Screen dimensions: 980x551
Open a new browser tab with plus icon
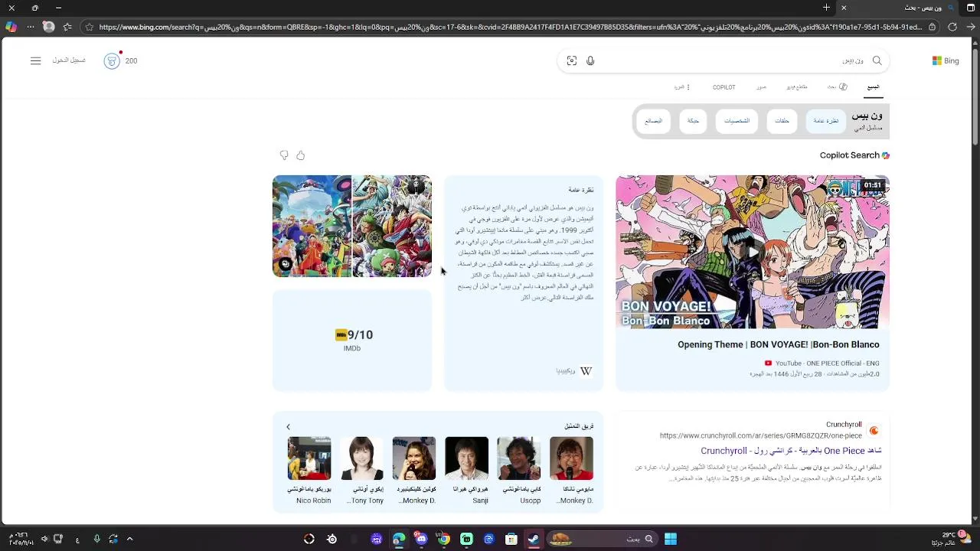point(826,8)
